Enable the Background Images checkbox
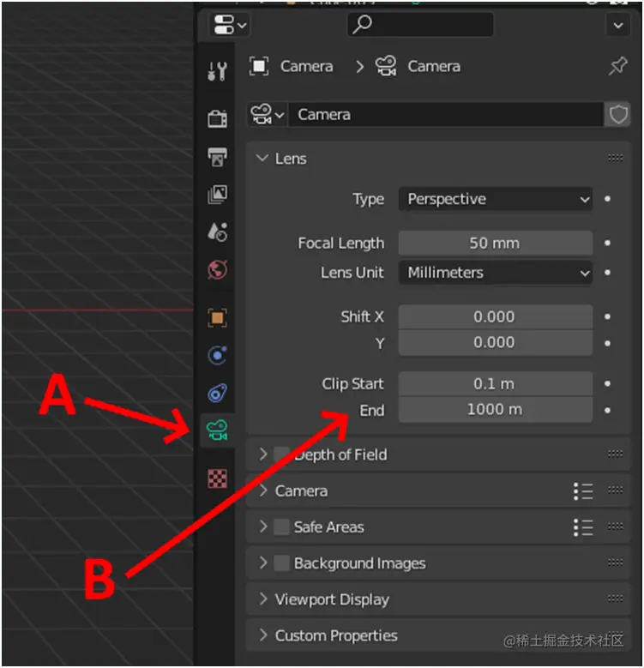The width and height of the screenshot is (644, 668). click(281, 563)
